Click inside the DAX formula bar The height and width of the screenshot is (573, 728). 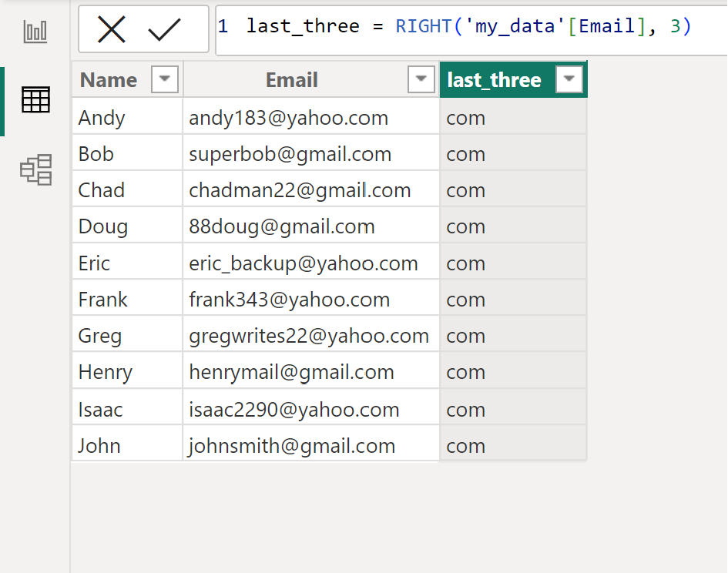470,27
